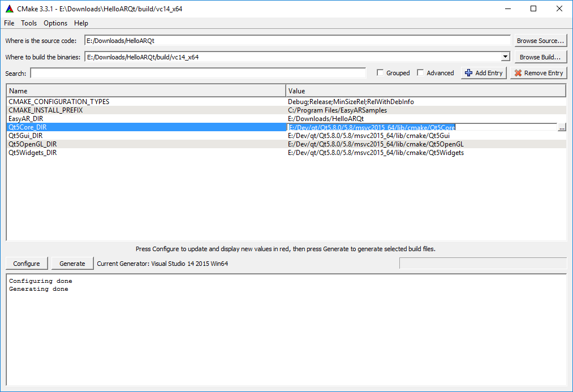
Task: Click the ellipsis browse button for Qt5Core_DIR
Action: [x=561, y=128]
